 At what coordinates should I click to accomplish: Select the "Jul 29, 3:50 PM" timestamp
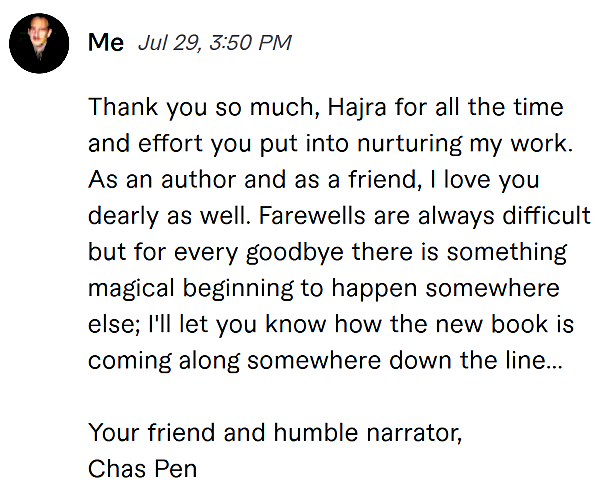coord(215,42)
